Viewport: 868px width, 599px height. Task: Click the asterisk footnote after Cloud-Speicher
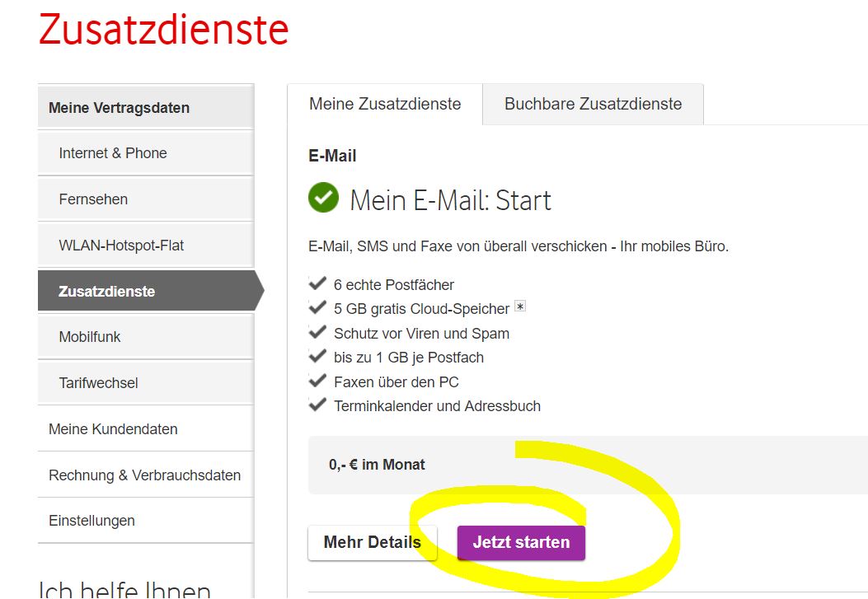(x=522, y=306)
